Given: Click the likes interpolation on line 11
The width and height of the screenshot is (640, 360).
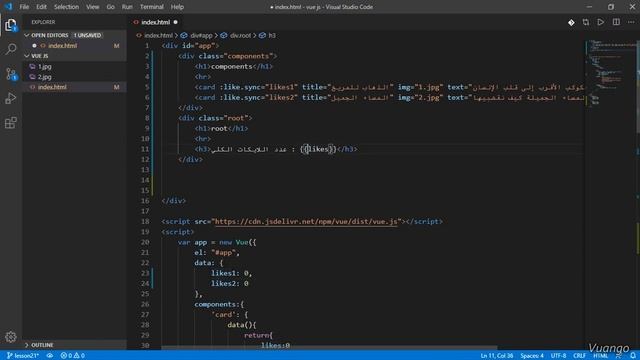Looking at the screenshot, I should (318, 149).
